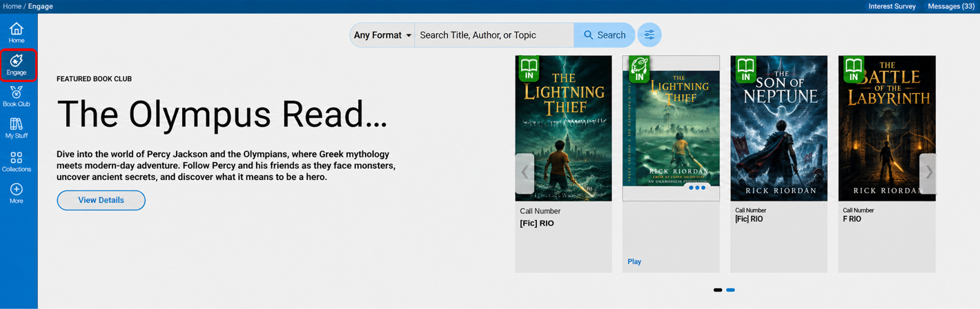Open the Interest Survey link
Viewport: 980px width, 309px height.
pyautogui.click(x=892, y=6)
